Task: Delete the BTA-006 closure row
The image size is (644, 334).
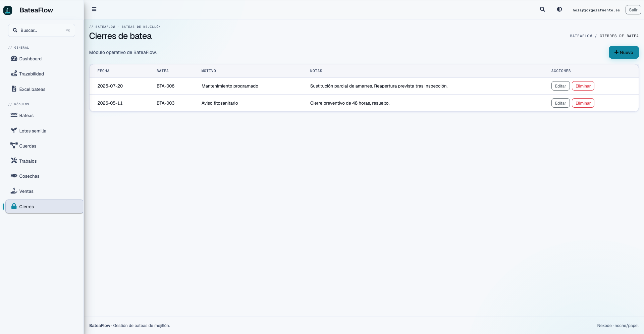Action: point(583,86)
